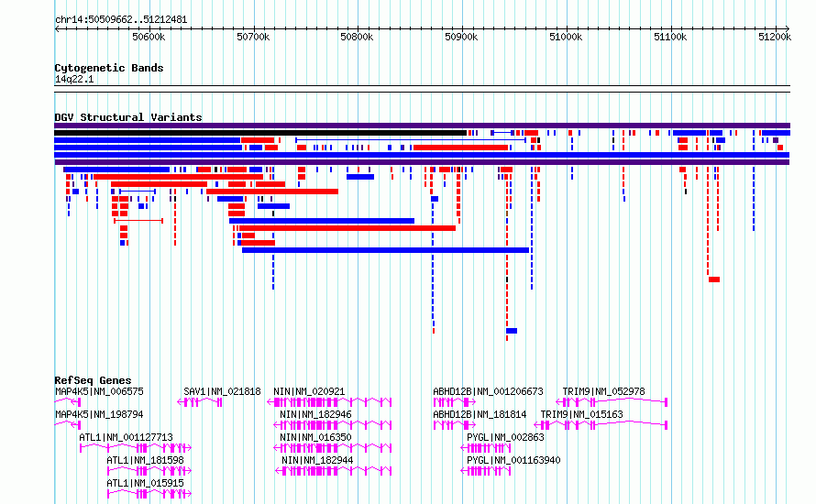Select the lowest long blue variant bar
Viewport: 816px width, 504px height.
pos(386,250)
